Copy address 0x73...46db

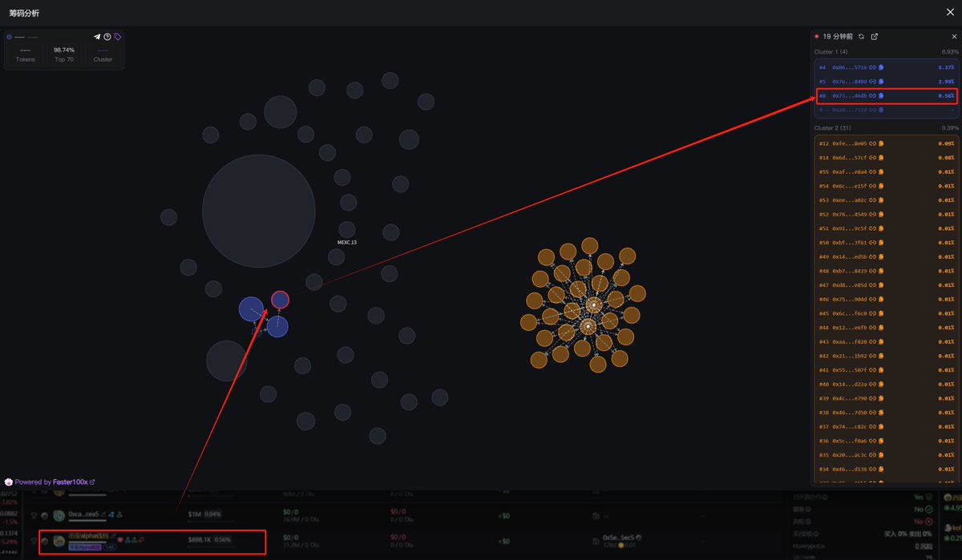[x=880, y=96]
